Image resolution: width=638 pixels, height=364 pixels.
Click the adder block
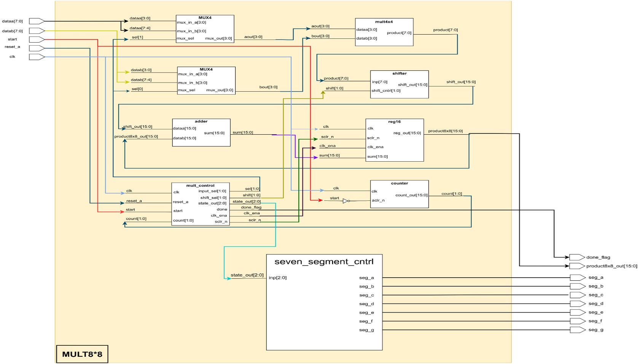click(x=201, y=132)
